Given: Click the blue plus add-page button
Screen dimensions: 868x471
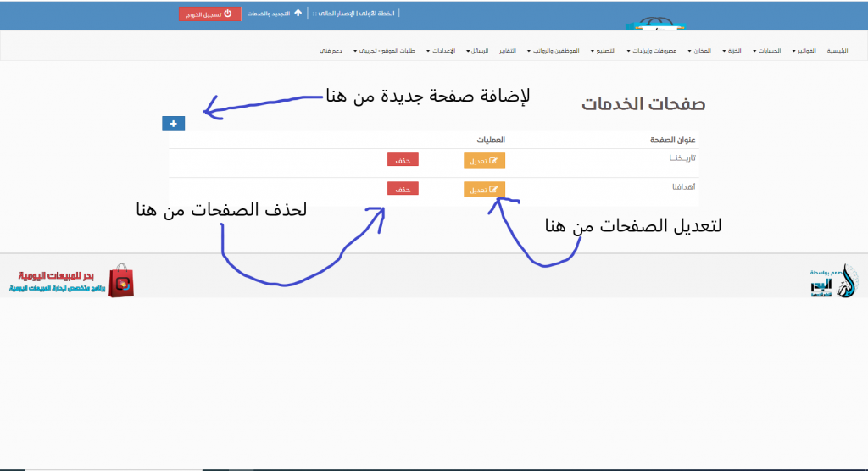Looking at the screenshot, I should pos(173,124).
